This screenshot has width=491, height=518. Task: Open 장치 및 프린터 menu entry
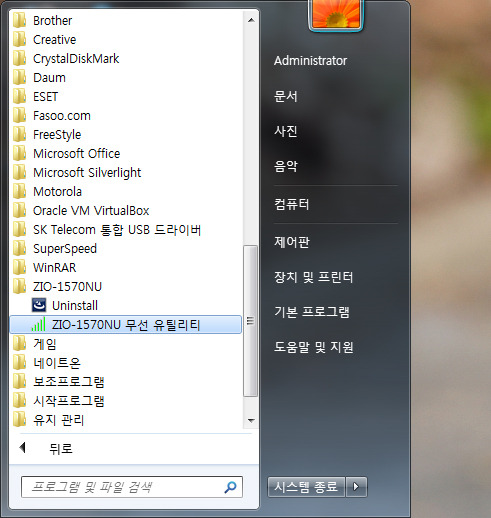pos(313,277)
